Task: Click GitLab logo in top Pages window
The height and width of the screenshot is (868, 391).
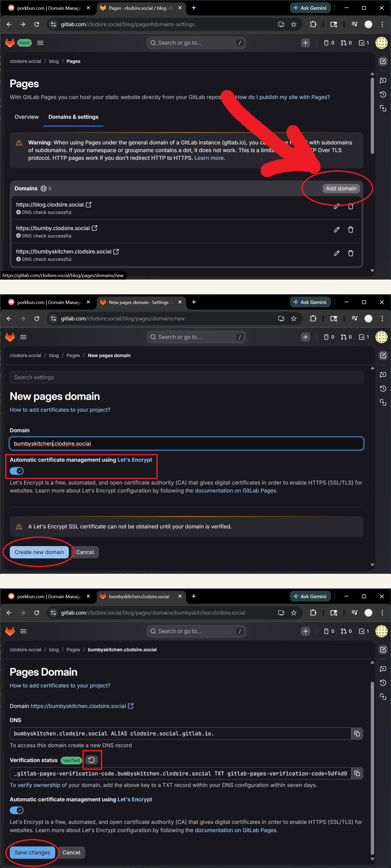Action: (10, 43)
